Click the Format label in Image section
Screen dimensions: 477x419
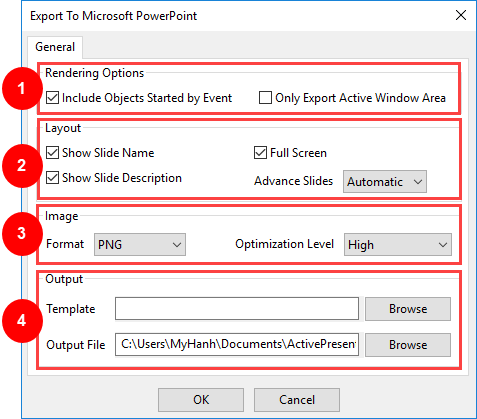pos(65,244)
